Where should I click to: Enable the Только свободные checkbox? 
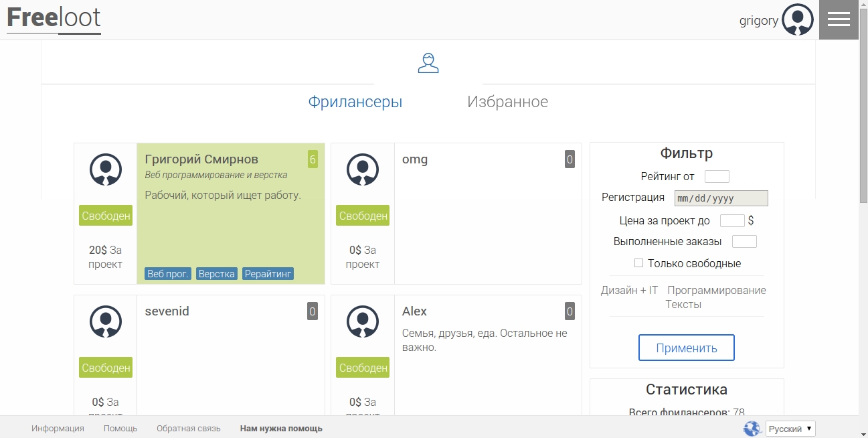pos(638,263)
